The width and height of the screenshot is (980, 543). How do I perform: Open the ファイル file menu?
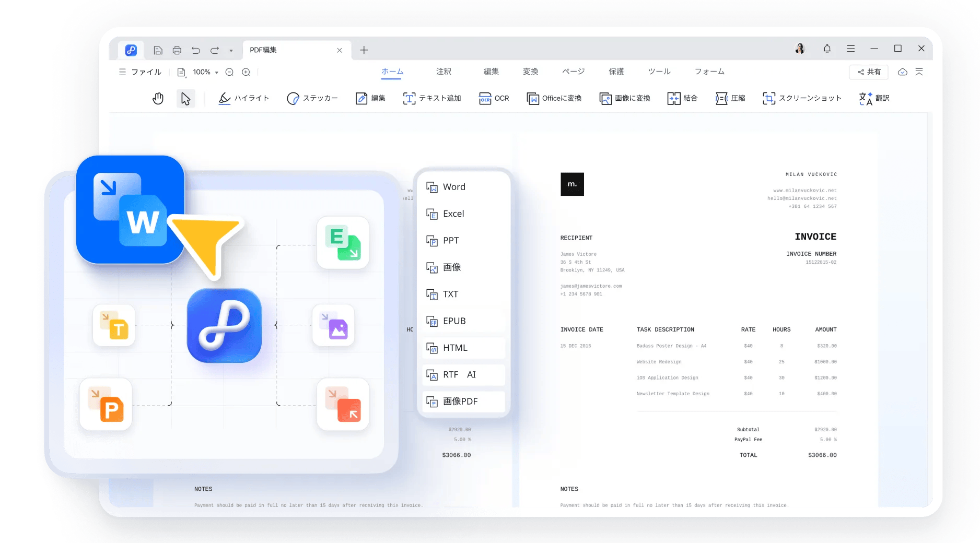[141, 72]
